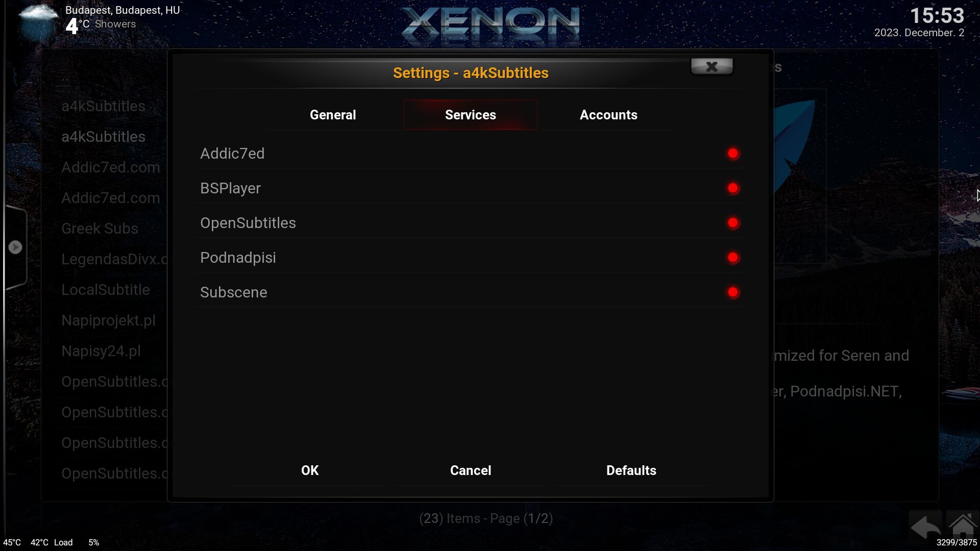Click the home icon at bottom right

point(963,525)
